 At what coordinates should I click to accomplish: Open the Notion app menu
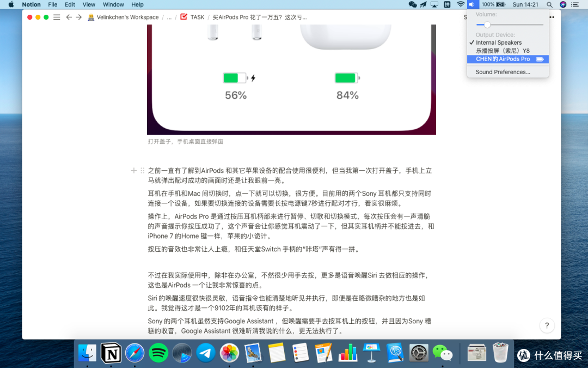tap(31, 4)
